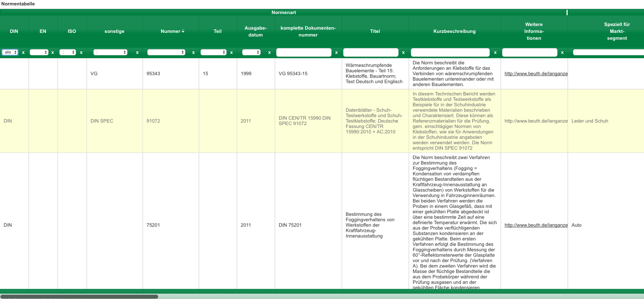
Task: Open the EN column filter dropdown
Action: (x=39, y=52)
